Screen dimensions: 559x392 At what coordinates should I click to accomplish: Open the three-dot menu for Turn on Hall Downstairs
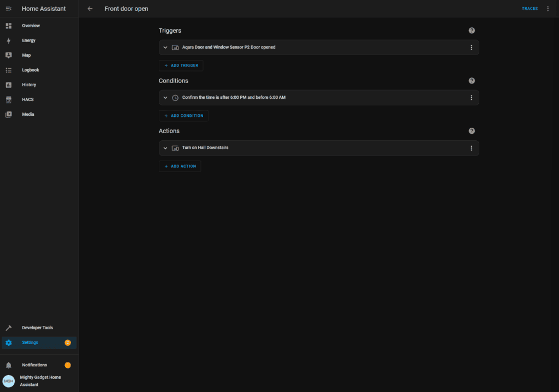click(472, 148)
